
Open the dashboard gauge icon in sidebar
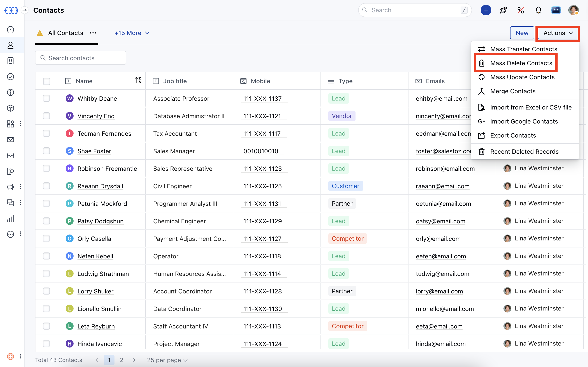[11, 29]
